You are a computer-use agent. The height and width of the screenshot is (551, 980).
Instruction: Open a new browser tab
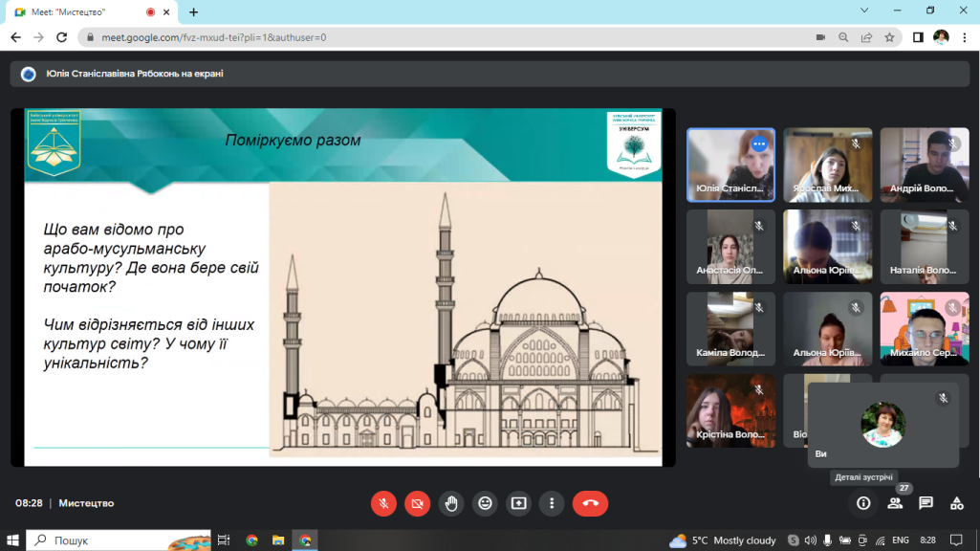[x=194, y=12]
